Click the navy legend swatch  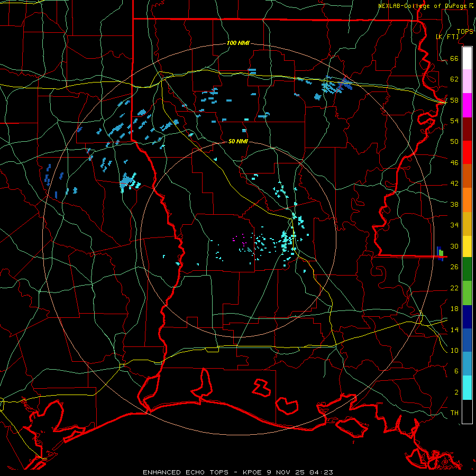pos(467,317)
